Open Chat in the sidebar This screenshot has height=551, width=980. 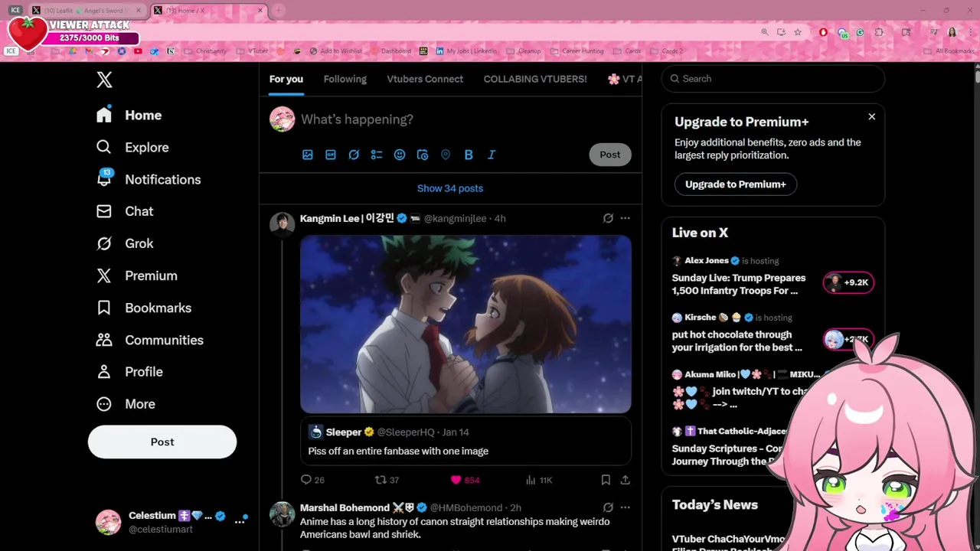tap(125, 211)
